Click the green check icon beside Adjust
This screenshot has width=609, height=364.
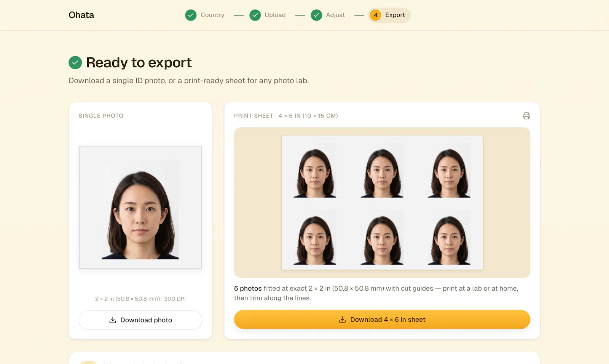coord(316,15)
